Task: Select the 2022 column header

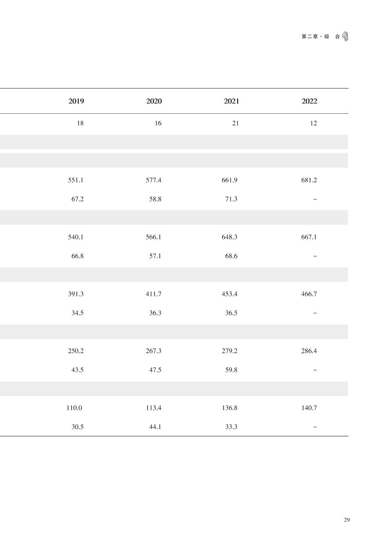Action: coord(309,101)
